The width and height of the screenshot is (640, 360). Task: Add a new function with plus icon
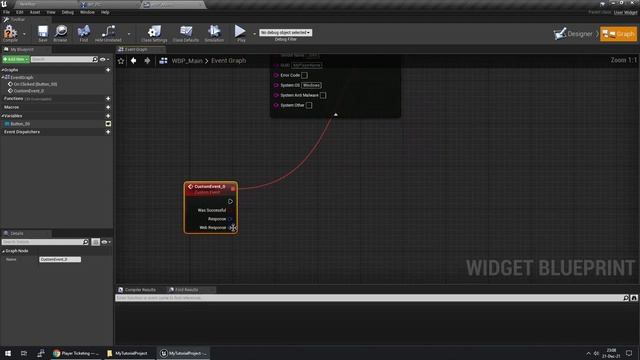(108, 98)
